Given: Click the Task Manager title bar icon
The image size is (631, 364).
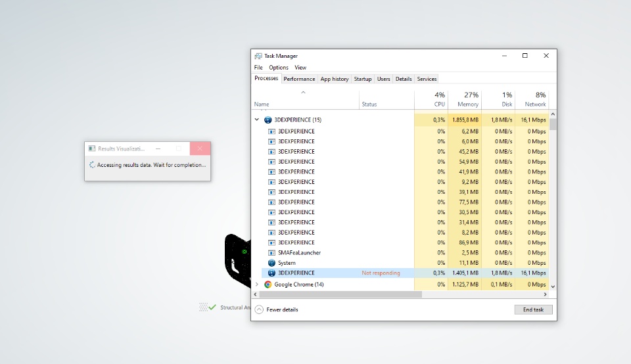Looking at the screenshot, I should [x=258, y=56].
